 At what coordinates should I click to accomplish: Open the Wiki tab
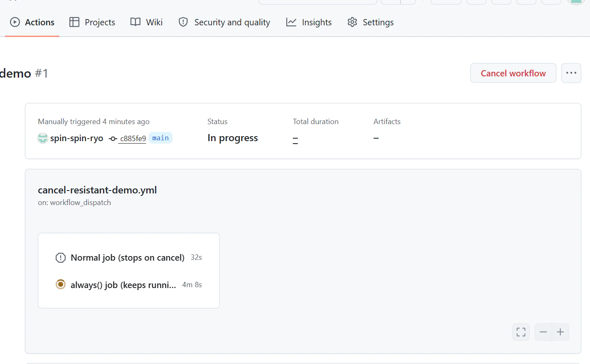(146, 22)
